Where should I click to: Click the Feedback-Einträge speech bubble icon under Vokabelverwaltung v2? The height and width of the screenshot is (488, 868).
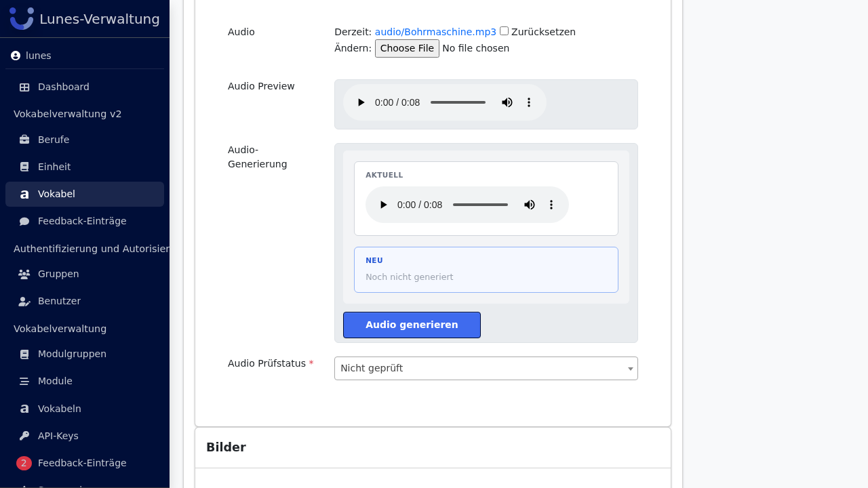click(24, 221)
